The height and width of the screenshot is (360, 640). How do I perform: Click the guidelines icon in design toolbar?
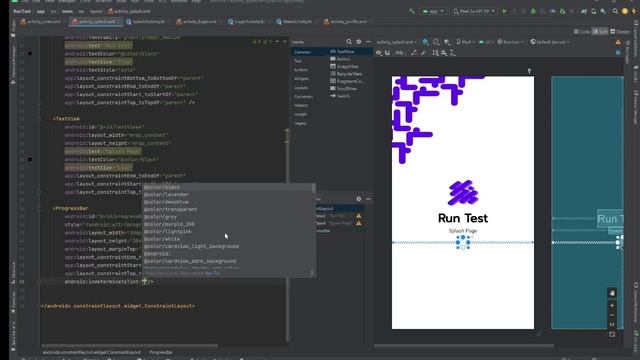[x=452, y=53]
